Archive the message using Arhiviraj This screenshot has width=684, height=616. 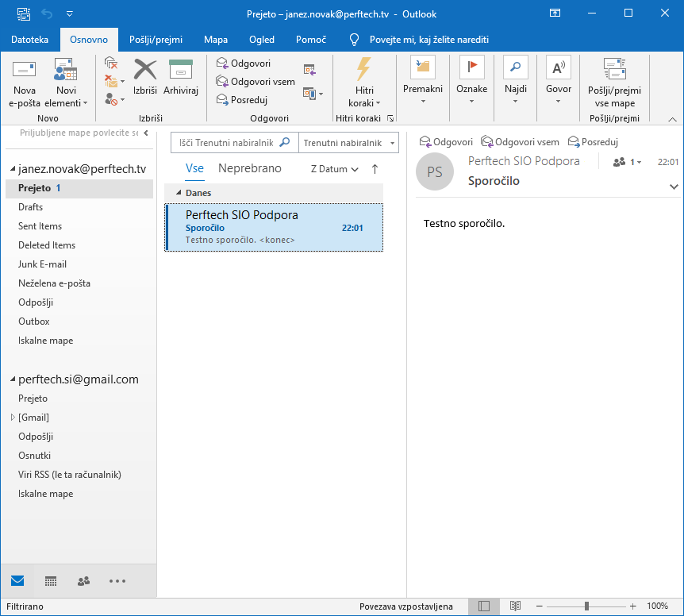coord(181,77)
